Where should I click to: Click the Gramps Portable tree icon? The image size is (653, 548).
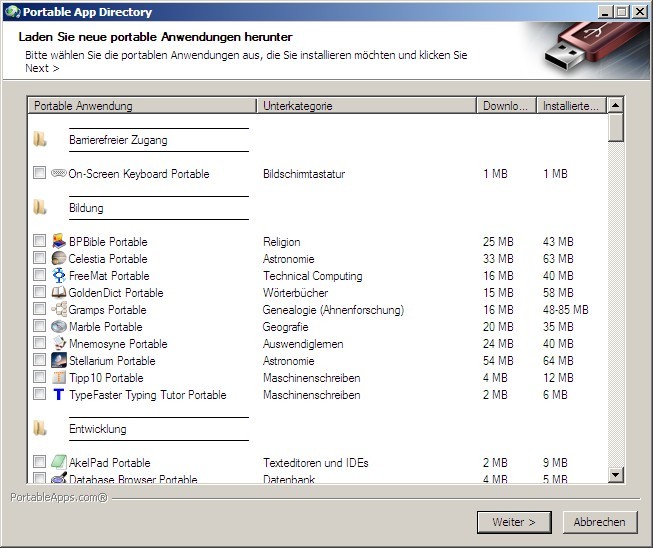pos(59,309)
